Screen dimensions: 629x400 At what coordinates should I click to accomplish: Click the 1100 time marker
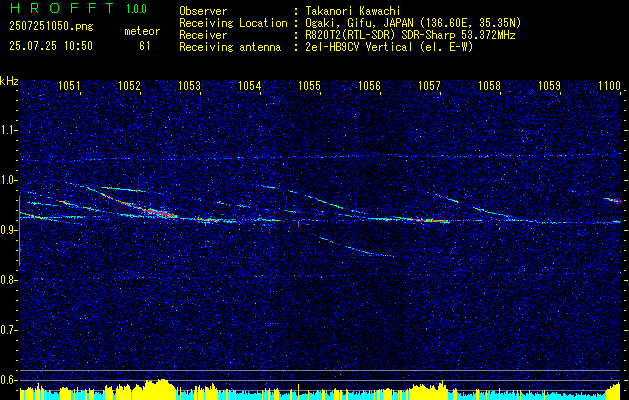(609, 85)
